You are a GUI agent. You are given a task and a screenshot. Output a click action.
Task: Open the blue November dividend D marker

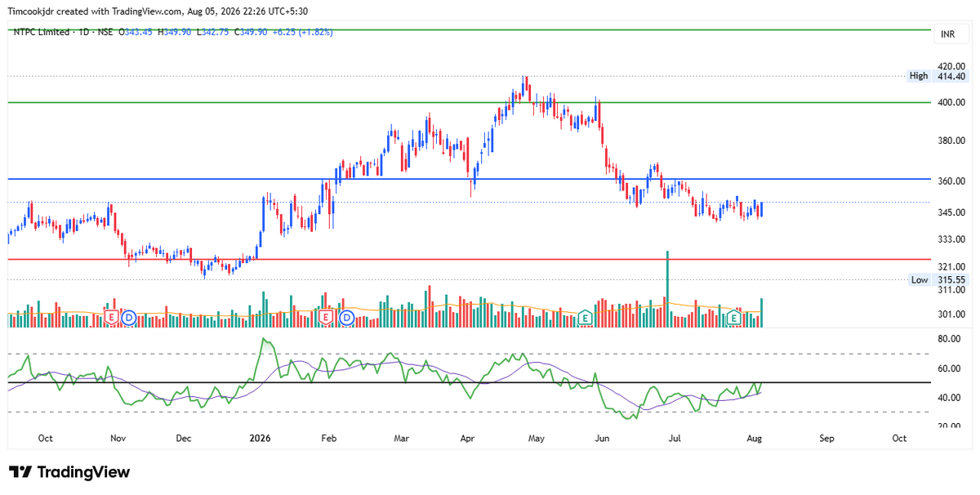[x=129, y=316]
